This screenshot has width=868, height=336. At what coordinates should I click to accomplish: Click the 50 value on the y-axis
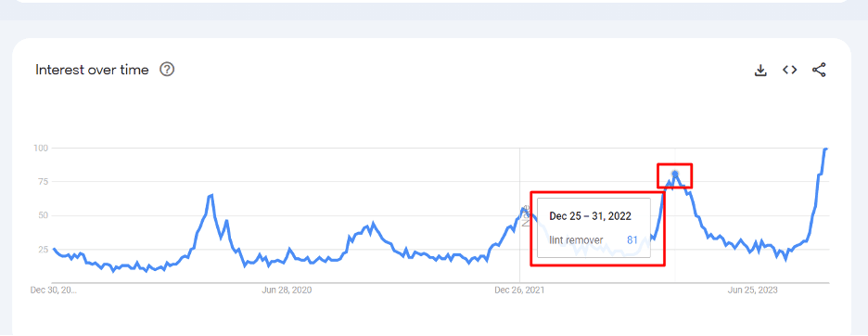pyautogui.click(x=43, y=215)
